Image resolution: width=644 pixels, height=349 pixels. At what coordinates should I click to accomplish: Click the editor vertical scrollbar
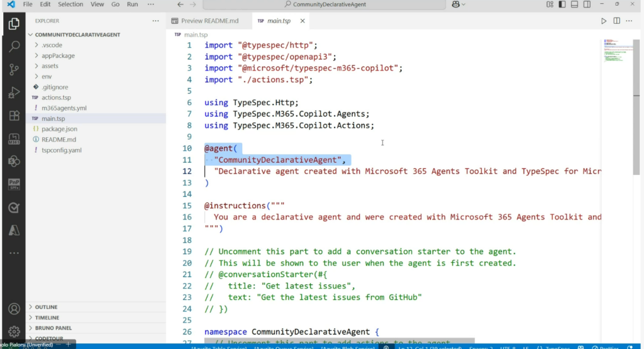(636, 107)
